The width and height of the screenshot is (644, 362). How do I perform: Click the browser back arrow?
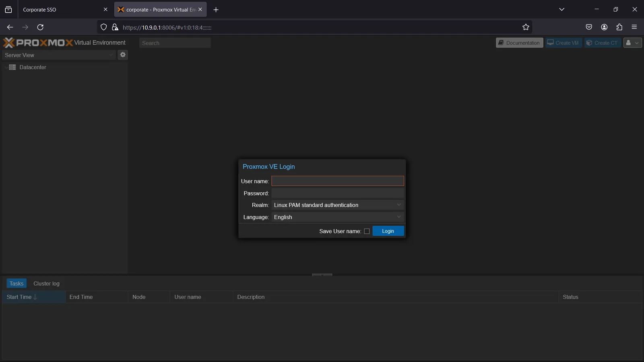10,27
